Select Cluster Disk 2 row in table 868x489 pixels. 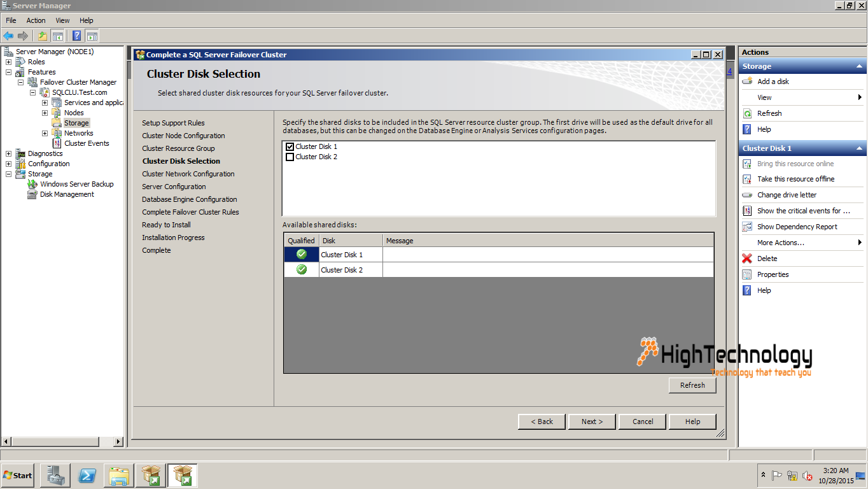499,270
